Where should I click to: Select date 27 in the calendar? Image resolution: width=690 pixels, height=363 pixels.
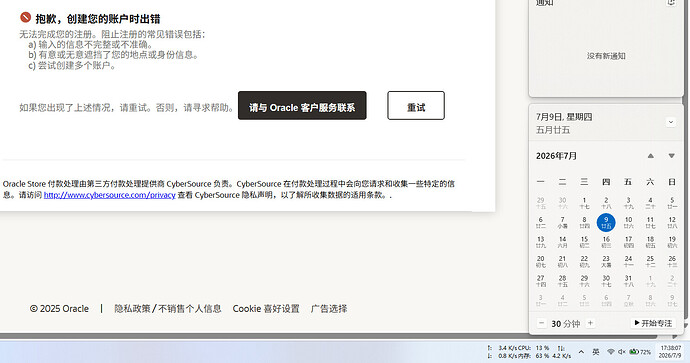click(541, 281)
